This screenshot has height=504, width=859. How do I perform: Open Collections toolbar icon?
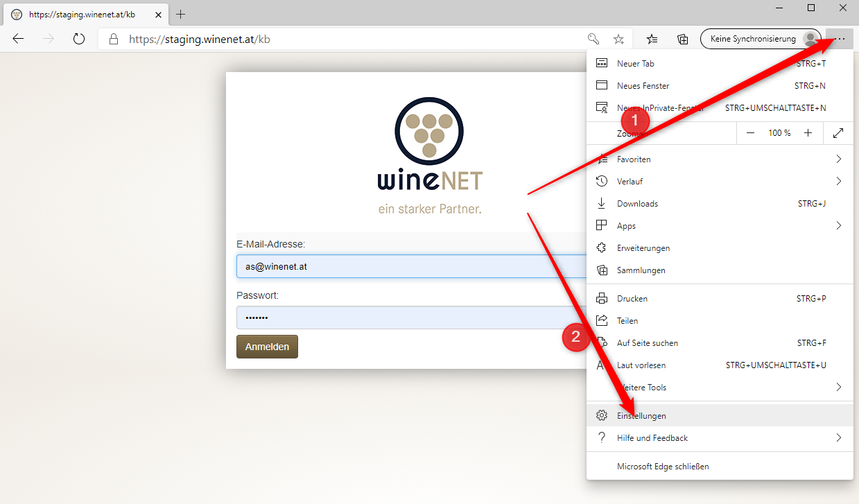point(682,39)
